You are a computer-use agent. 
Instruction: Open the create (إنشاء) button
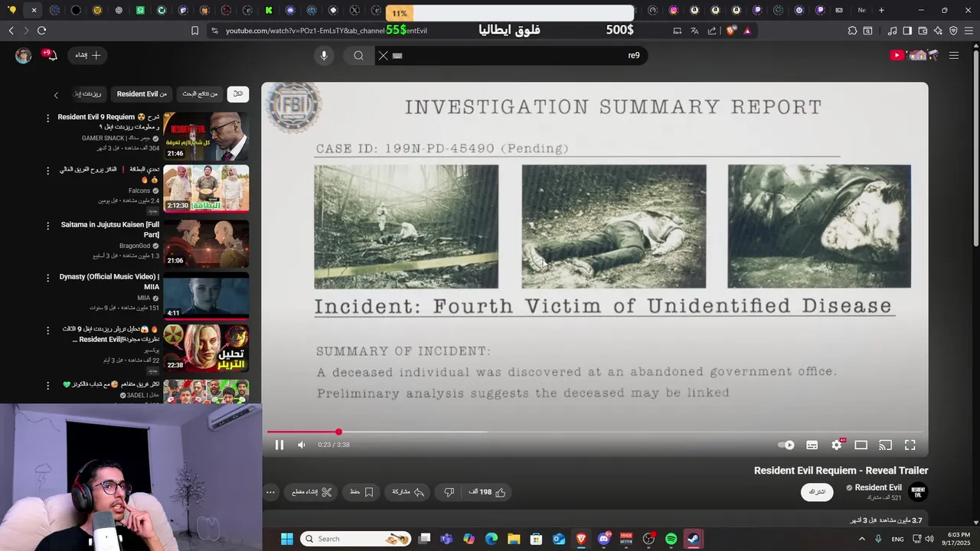tap(87, 55)
